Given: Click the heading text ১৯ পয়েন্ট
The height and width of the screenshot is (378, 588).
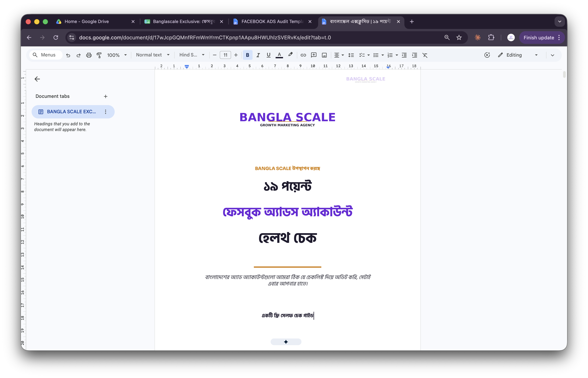Looking at the screenshot, I should [x=287, y=186].
